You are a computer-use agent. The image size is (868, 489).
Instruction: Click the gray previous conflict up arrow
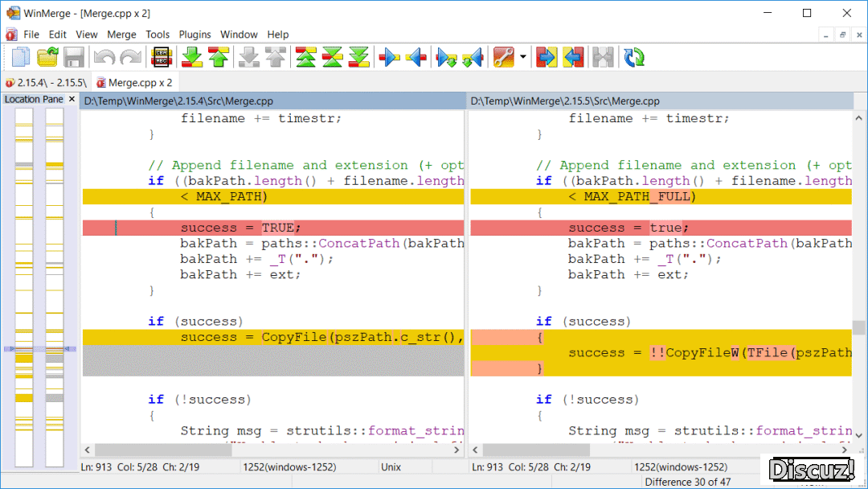pos(276,57)
